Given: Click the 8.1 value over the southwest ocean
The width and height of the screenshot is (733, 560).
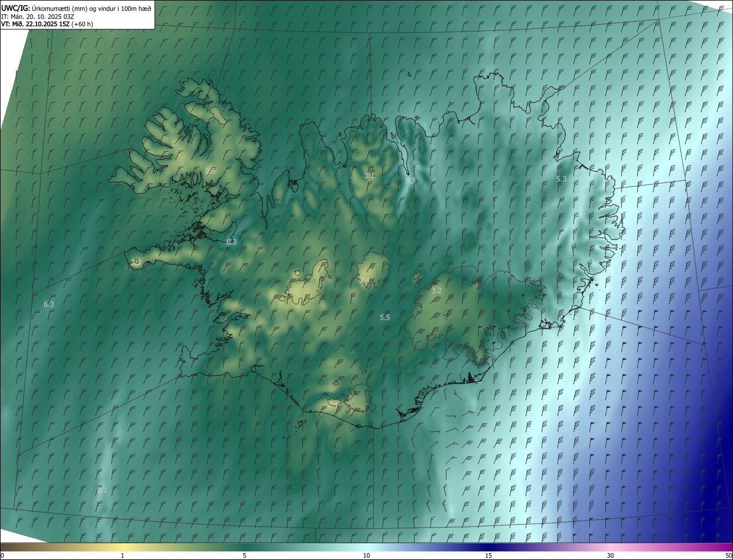Looking at the screenshot, I should (x=102, y=490).
